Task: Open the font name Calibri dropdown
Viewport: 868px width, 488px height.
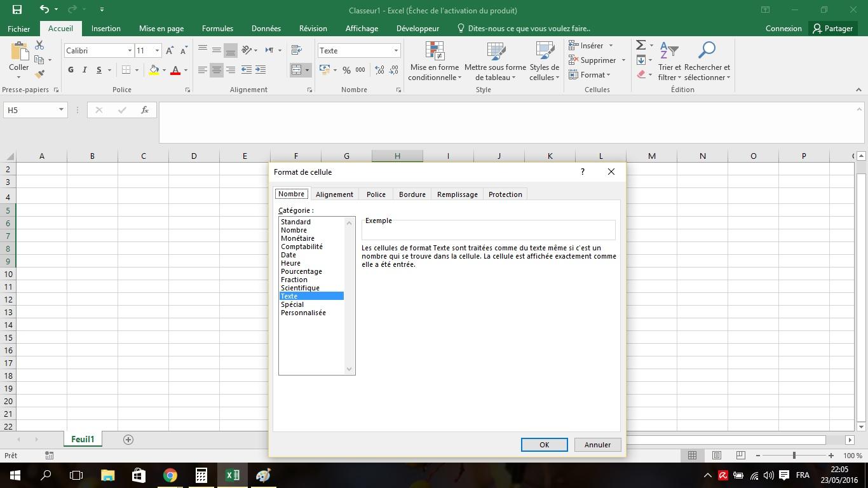Action: click(x=130, y=50)
